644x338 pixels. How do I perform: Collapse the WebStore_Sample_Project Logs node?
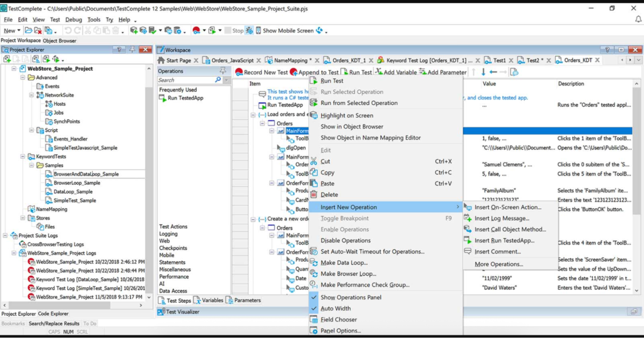coord(15,253)
